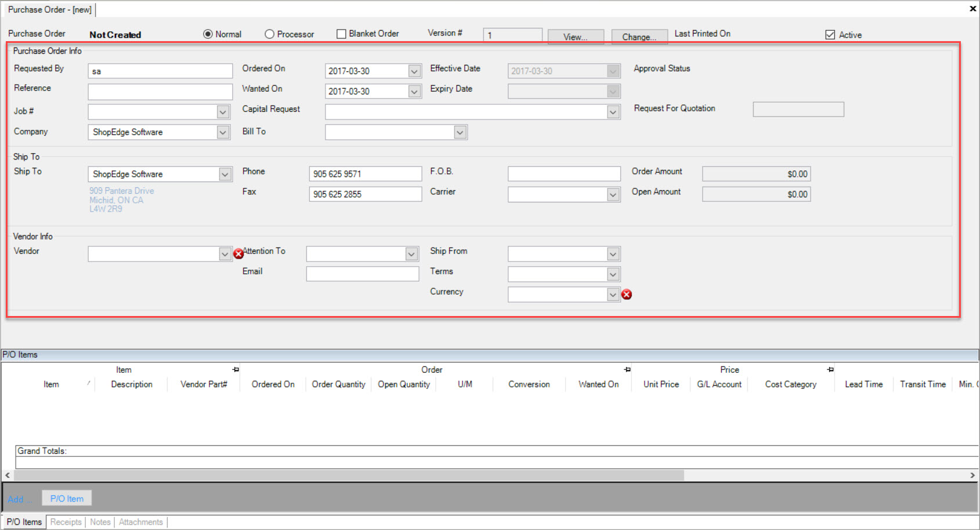This screenshot has height=530, width=980.
Task: Select the Processor radio button
Action: pos(269,34)
